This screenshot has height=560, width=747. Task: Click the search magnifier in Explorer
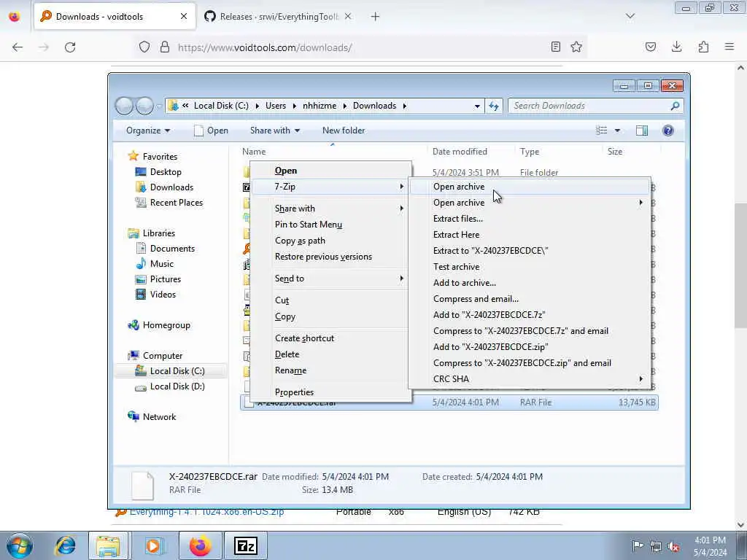[675, 106]
